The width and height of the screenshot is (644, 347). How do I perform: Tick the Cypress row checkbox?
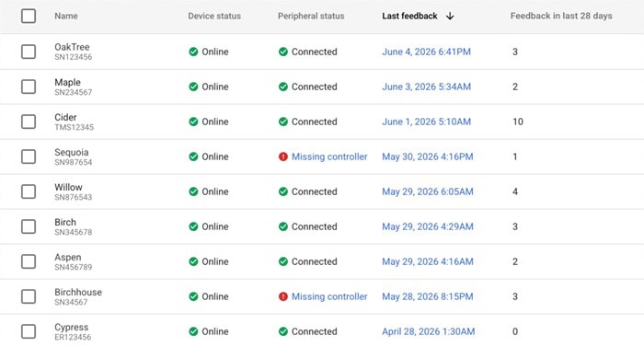(29, 331)
